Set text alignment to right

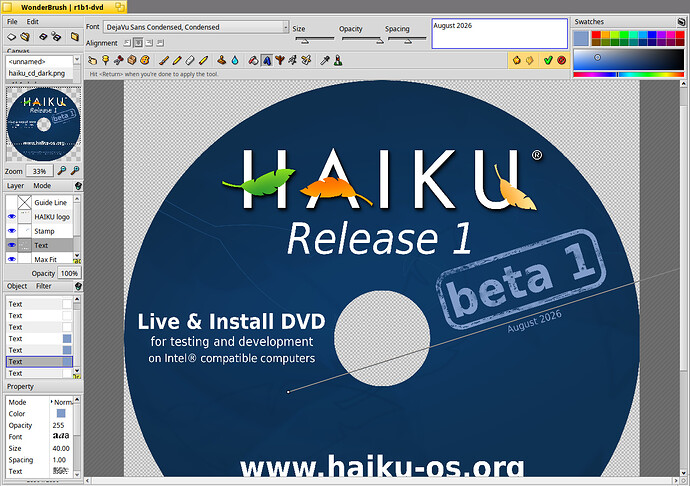pyautogui.click(x=149, y=43)
